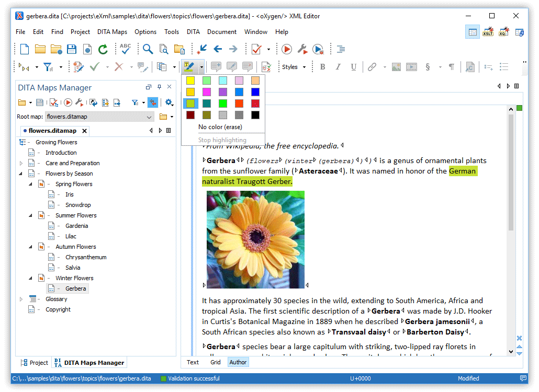Collapse the Spring Flowers node

point(30,185)
